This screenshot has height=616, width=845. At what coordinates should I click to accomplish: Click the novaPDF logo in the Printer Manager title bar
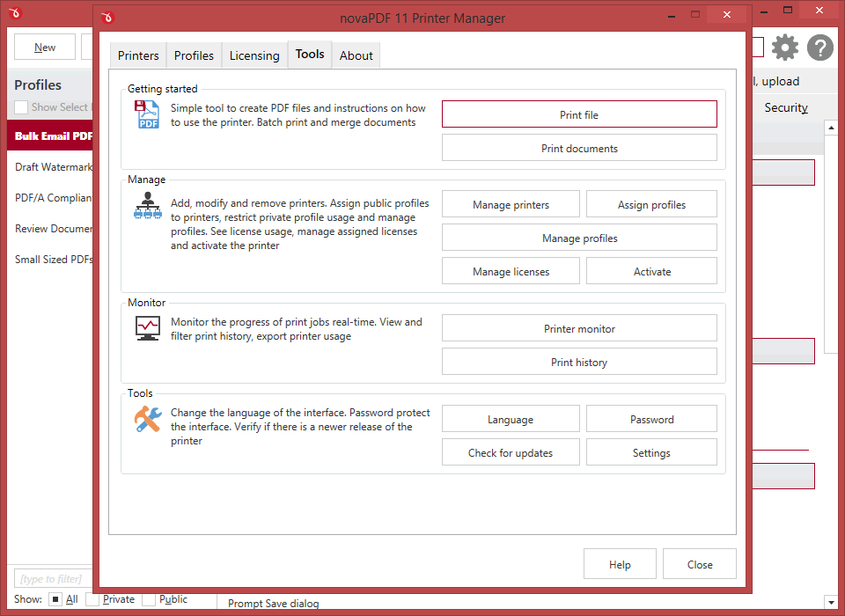108,17
